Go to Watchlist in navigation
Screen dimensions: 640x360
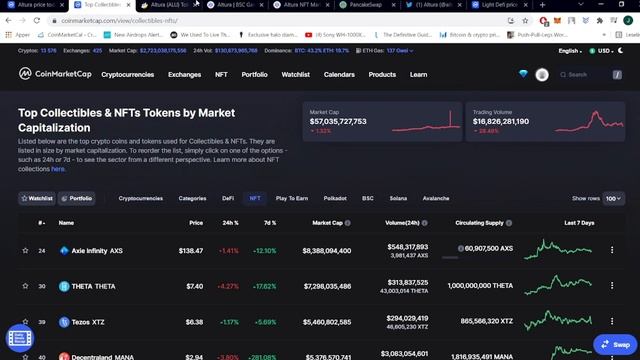coord(296,75)
